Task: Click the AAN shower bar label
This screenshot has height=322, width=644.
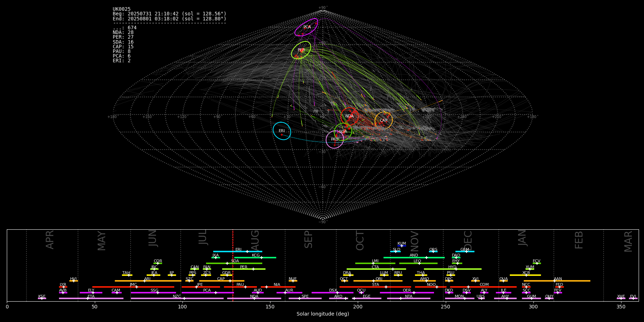Action: click(558, 279)
